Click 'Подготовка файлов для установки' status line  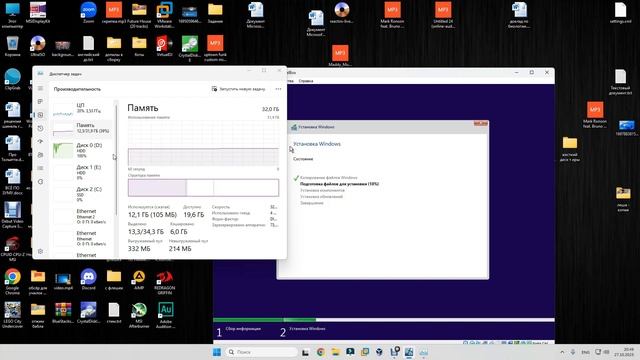[x=339, y=184]
